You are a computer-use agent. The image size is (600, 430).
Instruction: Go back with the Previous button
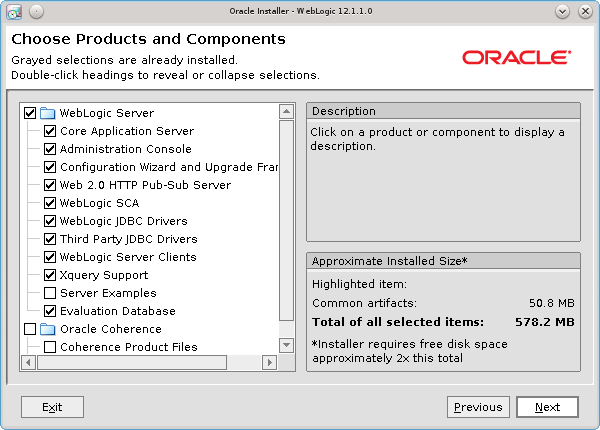point(478,407)
